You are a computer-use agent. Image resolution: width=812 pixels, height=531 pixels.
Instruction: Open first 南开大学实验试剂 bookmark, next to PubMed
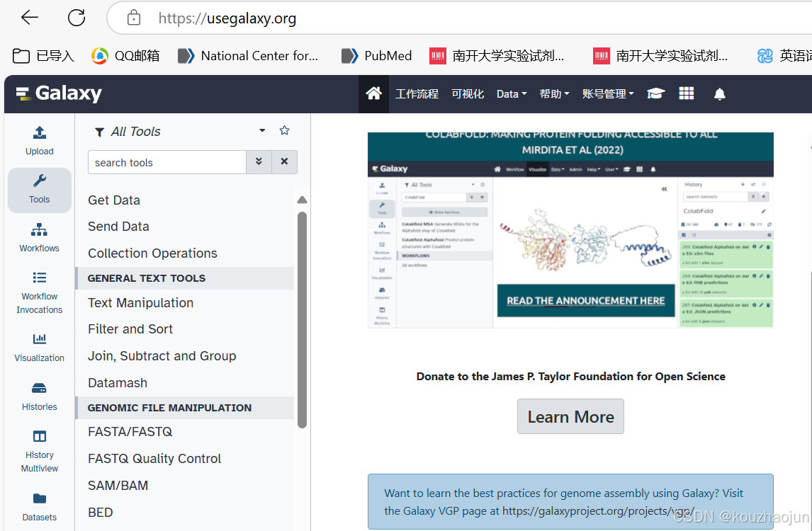pyautogui.click(x=497, y=56)
